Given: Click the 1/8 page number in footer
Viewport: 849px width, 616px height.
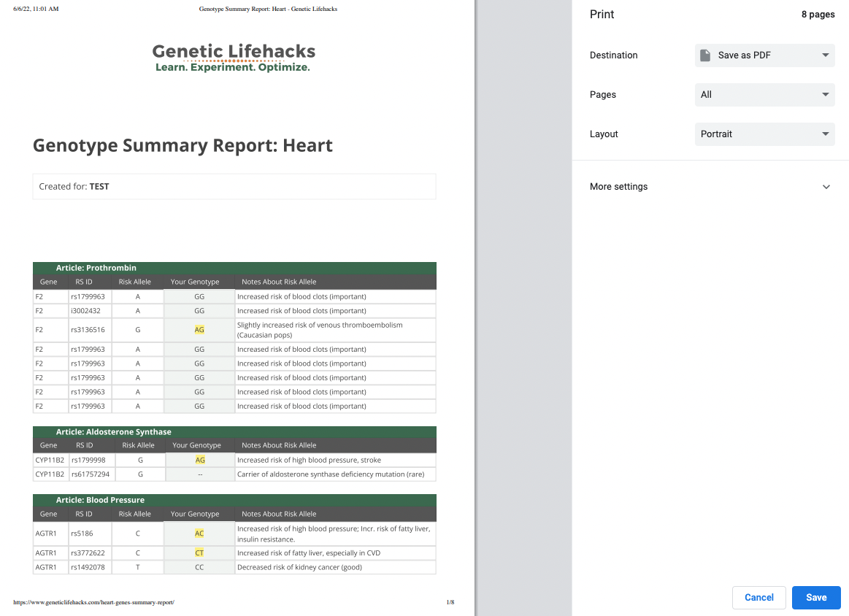Looking at the screenshot, I should [x=450, y=602].
